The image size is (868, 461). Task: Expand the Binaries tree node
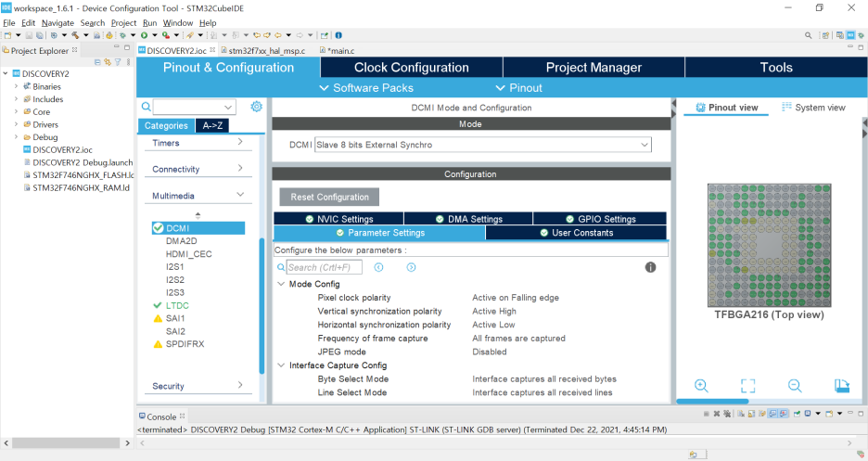(x=16, y=86)
